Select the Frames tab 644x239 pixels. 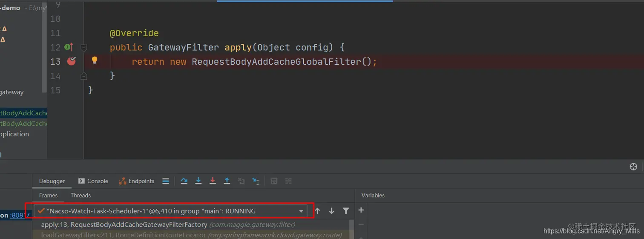tap(48, 195)
